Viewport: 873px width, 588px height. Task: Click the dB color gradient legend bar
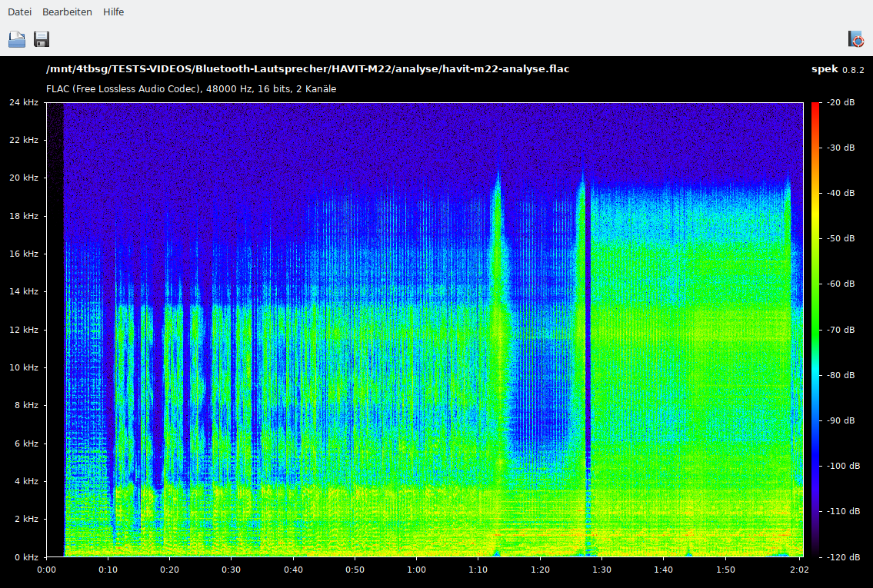coord(815,329)
